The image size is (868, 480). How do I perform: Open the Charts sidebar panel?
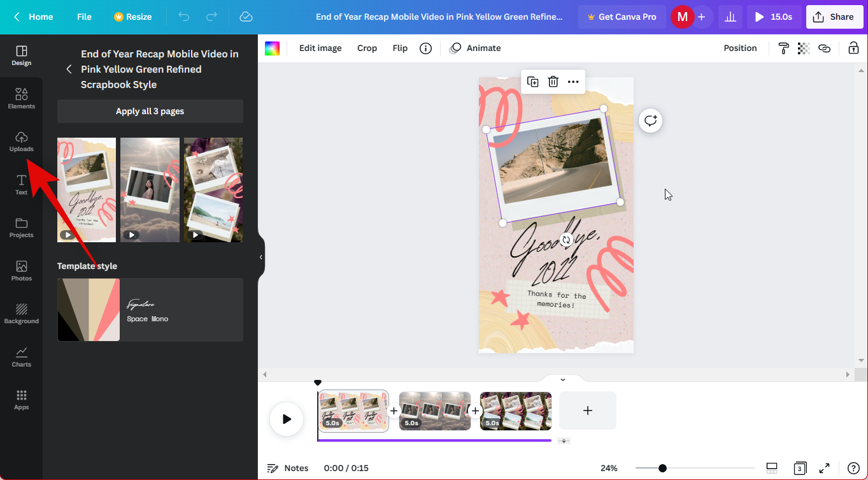click(21, 357)
